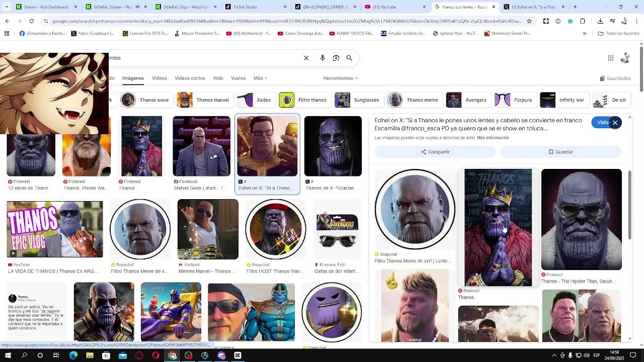Open the Extensions puzzle icon
Screen dimensions: 644x362
pyautogui.click(x=583, y=21)
